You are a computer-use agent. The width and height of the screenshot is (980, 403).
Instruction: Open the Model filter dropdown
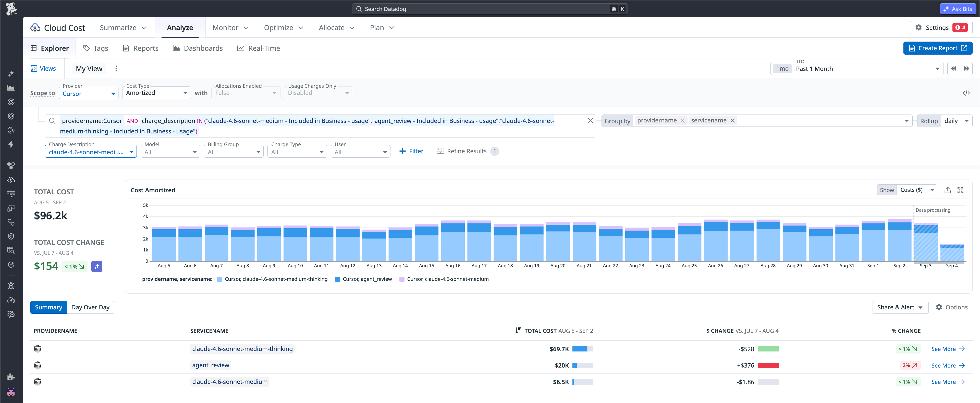tap(170, 152)
